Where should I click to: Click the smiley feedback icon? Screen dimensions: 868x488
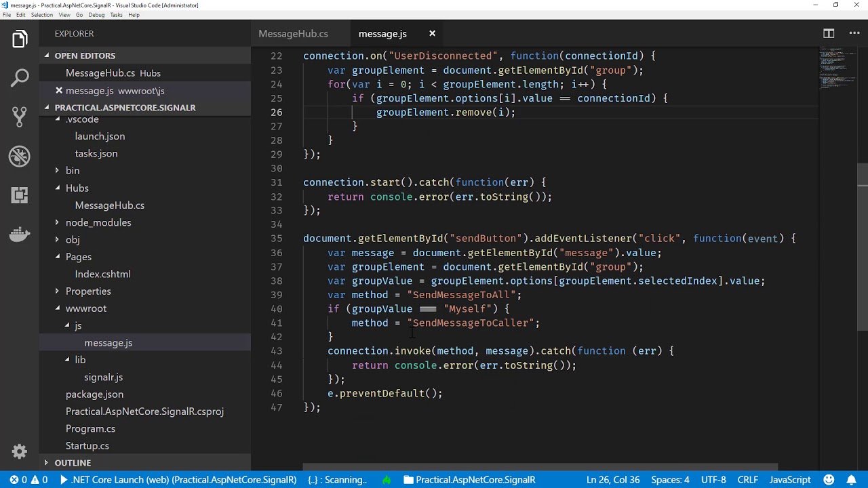829,479
